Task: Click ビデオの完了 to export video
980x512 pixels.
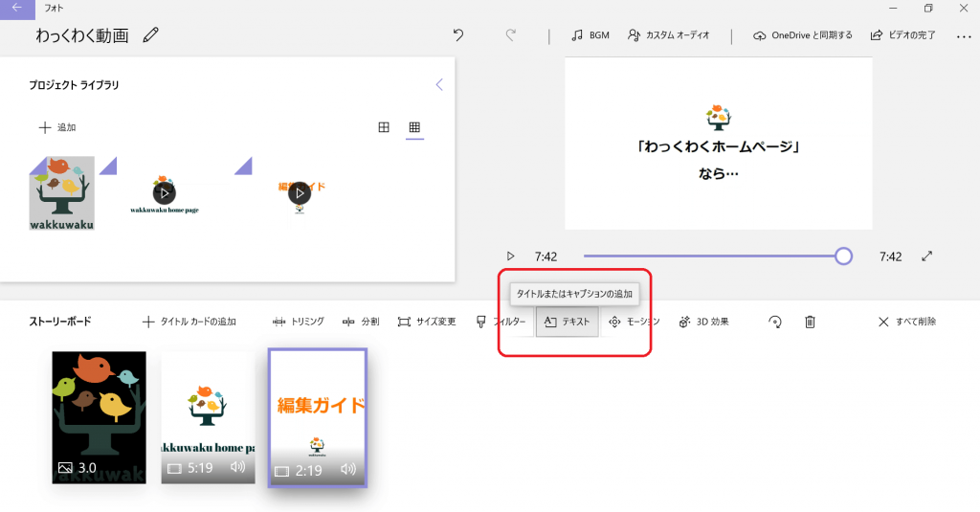Action: tap(902, 35)
